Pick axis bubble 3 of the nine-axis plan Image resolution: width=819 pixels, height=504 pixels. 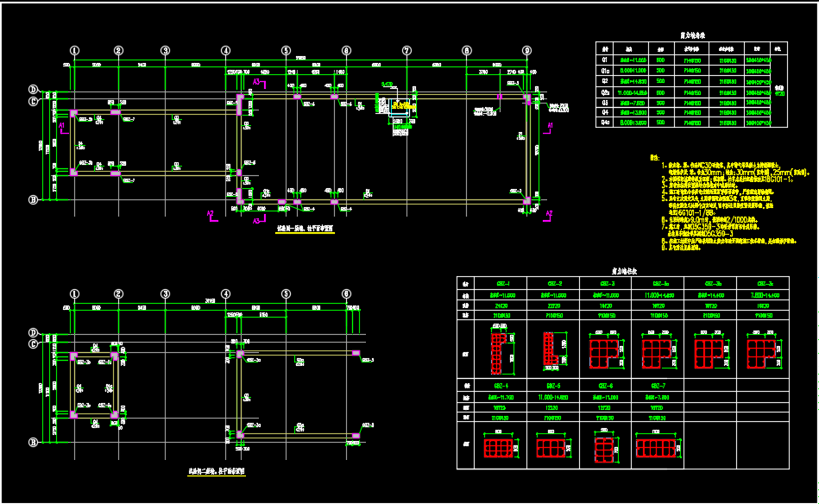tap(165, 51)
